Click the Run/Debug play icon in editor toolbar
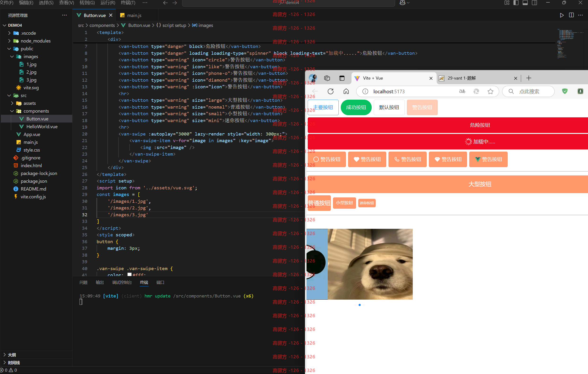The width and height of the screenshot is (588, 374). click(562, 15)
